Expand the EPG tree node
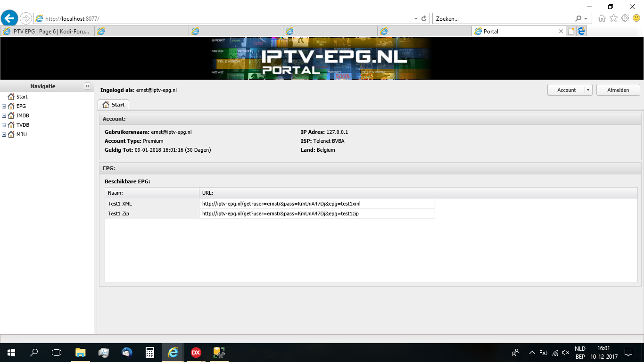 click(x=4, y=106)
